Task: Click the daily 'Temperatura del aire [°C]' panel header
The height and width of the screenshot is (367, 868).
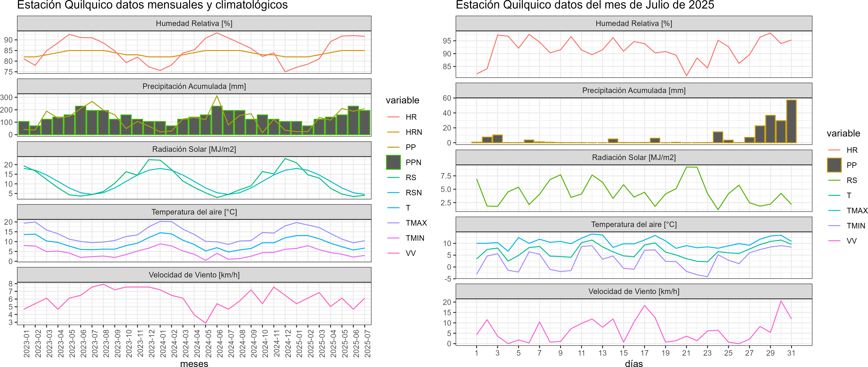Action: (x=634, y=224)
